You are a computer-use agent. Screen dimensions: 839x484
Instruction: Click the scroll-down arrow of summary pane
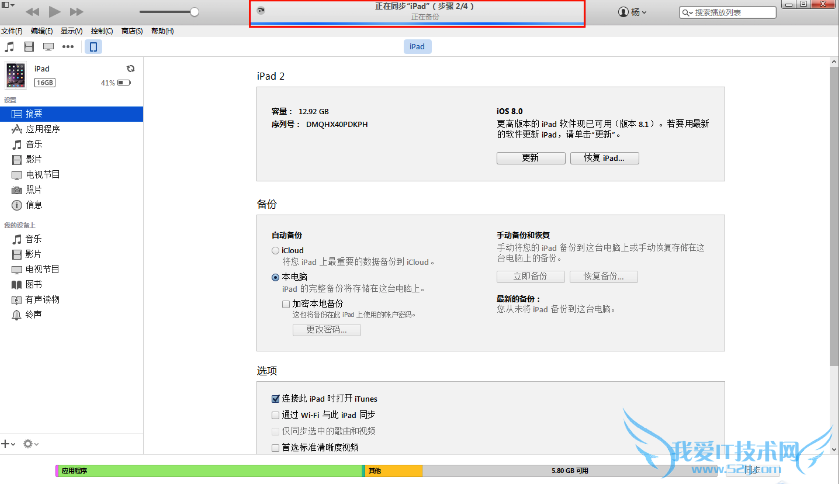pyautogui.click(x=834, y=450)
